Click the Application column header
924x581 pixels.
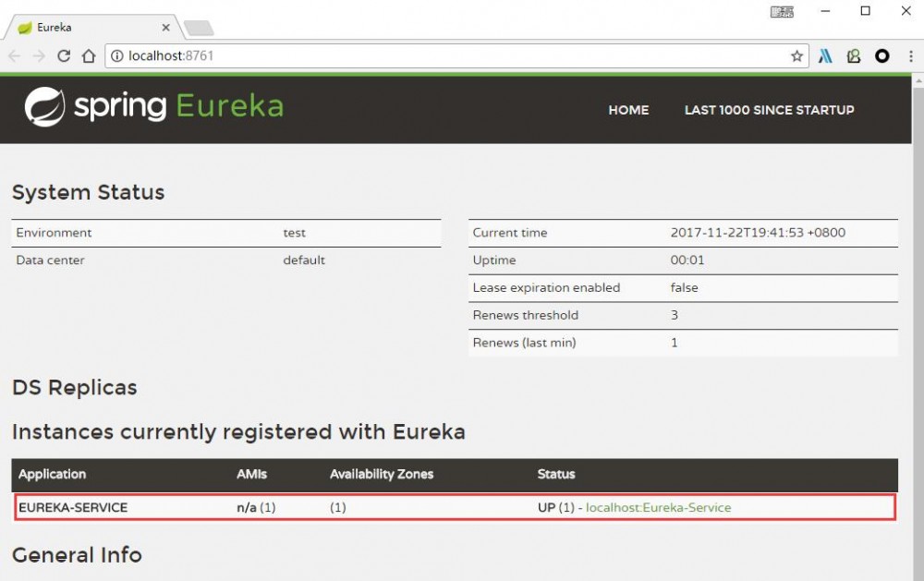pos(52,475)
